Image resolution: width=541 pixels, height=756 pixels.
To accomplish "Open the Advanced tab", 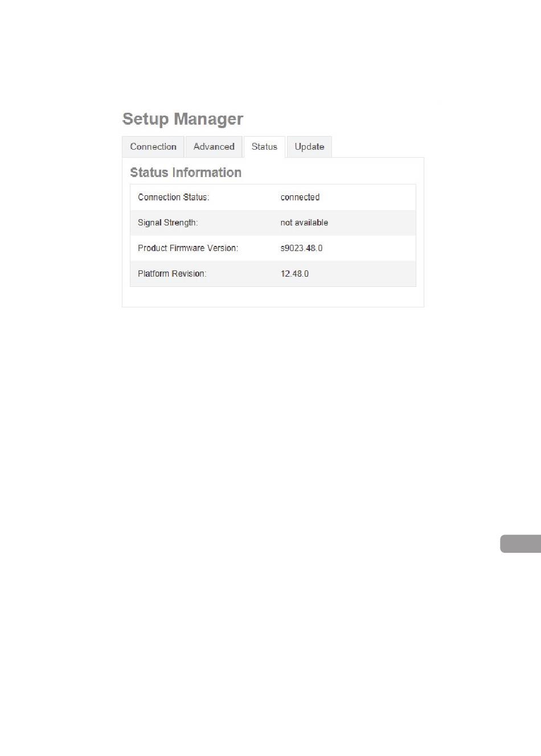I will click(214, 147).
